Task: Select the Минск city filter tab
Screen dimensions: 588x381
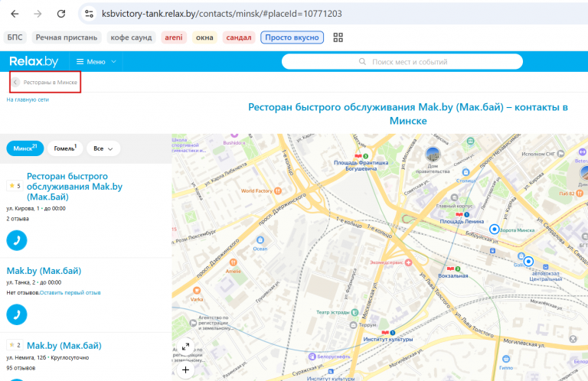Action: (25, 148)
